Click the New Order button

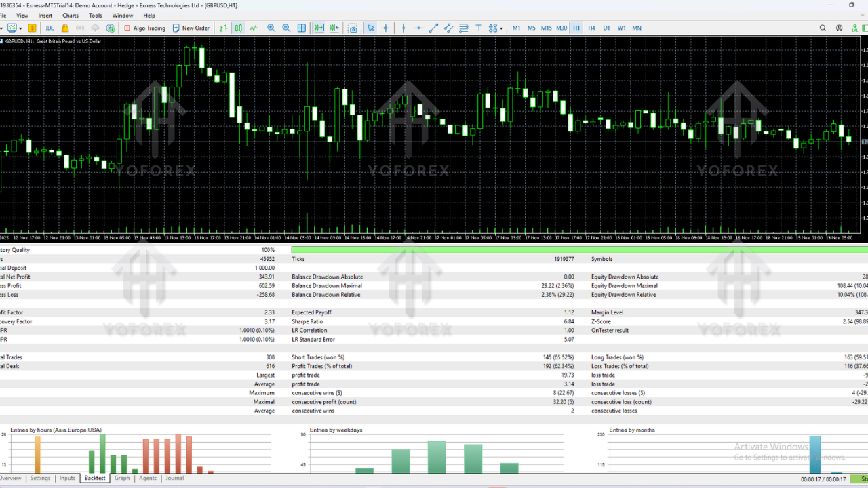tap(192, 28)
